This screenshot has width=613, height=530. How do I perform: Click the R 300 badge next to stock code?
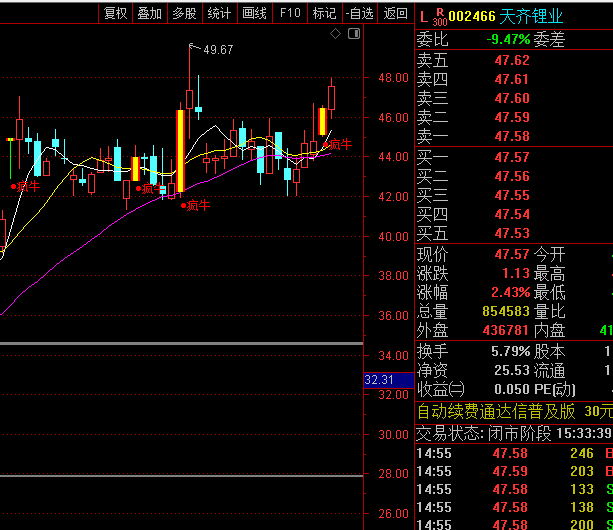[x=439, y=16]
